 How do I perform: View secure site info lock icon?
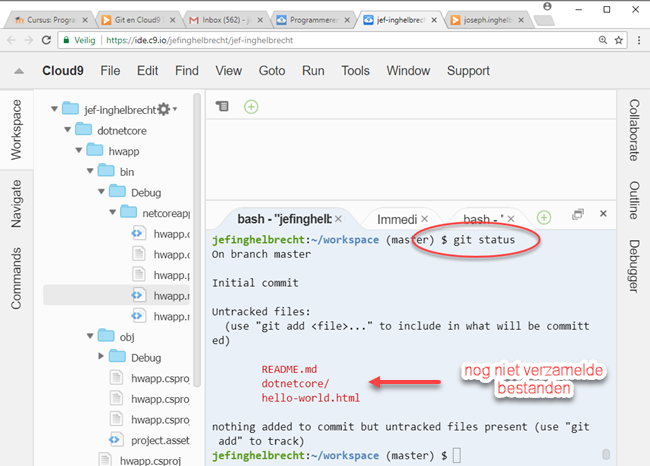[66, 40]
